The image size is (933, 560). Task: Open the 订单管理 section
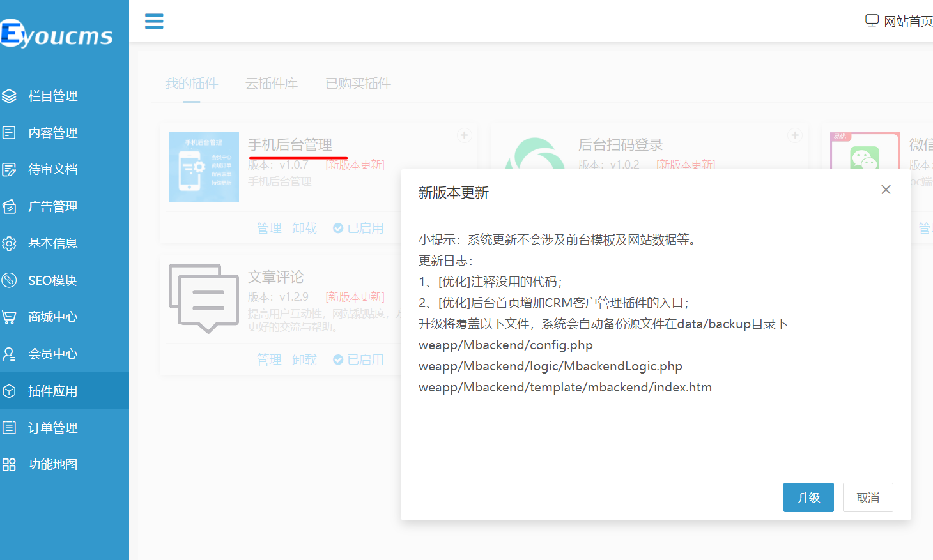click(x=55, y=427)
